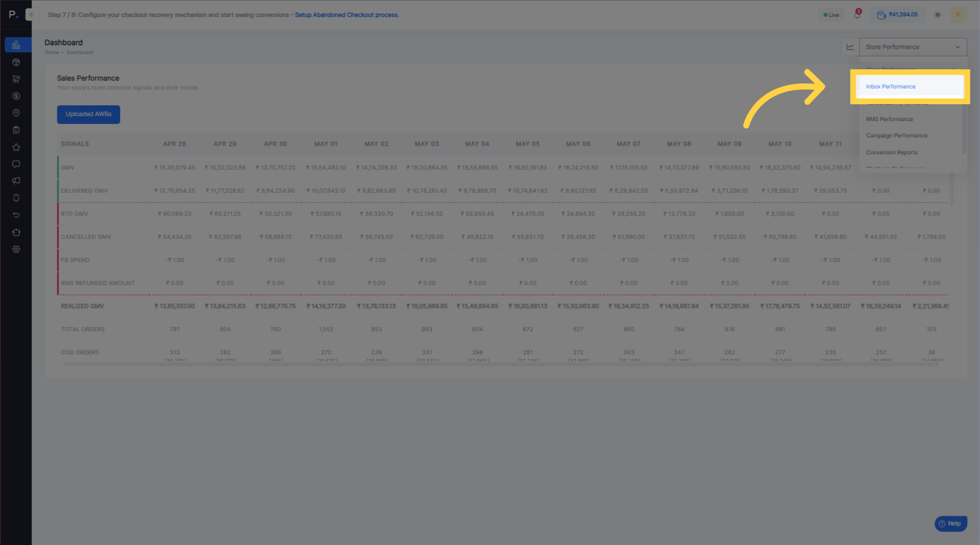Open notifications bell with badge 3
This screenshot has height=545, width=980.
pos(857,15)
